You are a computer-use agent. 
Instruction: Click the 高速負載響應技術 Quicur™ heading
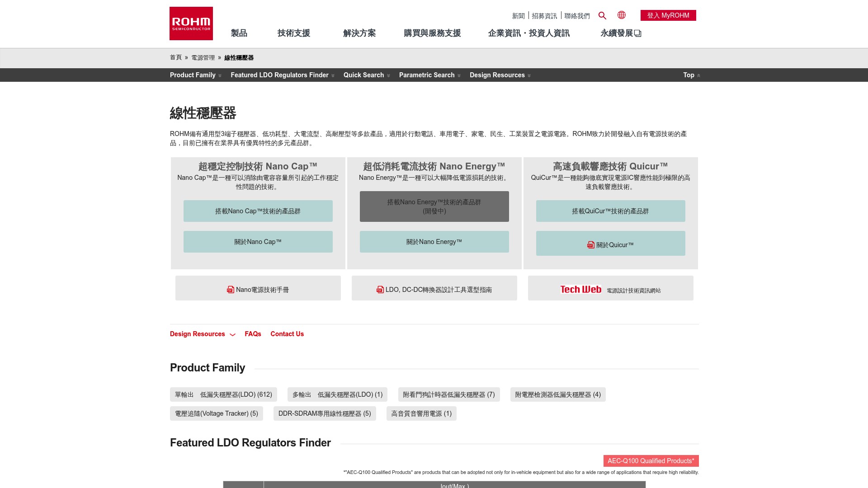coord(610,166)
